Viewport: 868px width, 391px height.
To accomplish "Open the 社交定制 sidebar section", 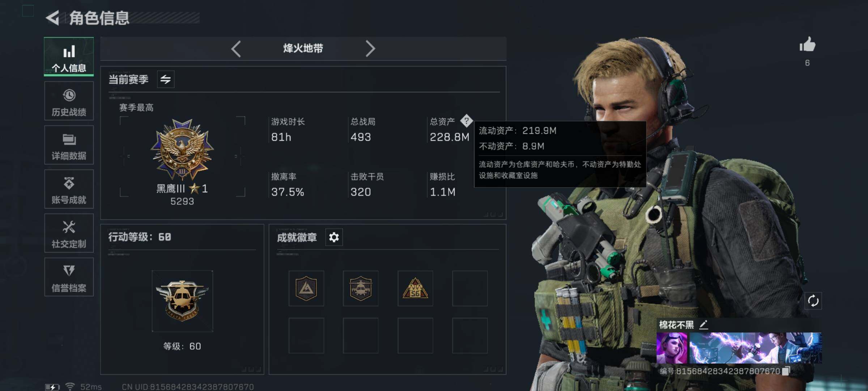I will (x=69, y=233).
